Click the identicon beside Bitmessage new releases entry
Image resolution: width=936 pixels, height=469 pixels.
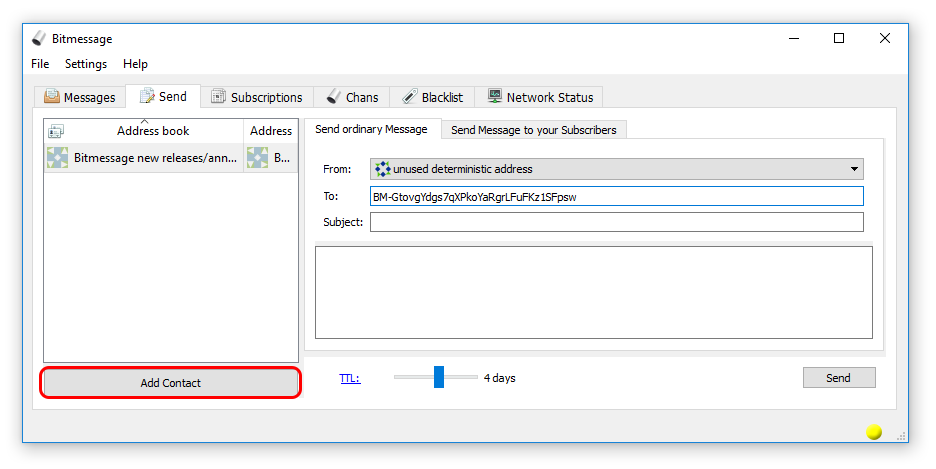click(57, 158)
